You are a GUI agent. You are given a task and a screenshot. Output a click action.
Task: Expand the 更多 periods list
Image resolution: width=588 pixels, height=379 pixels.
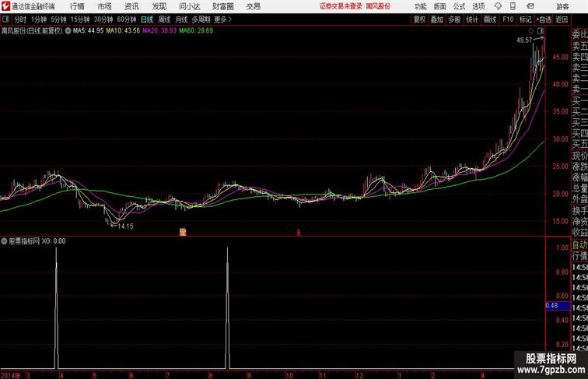click(x=222, y=19)
